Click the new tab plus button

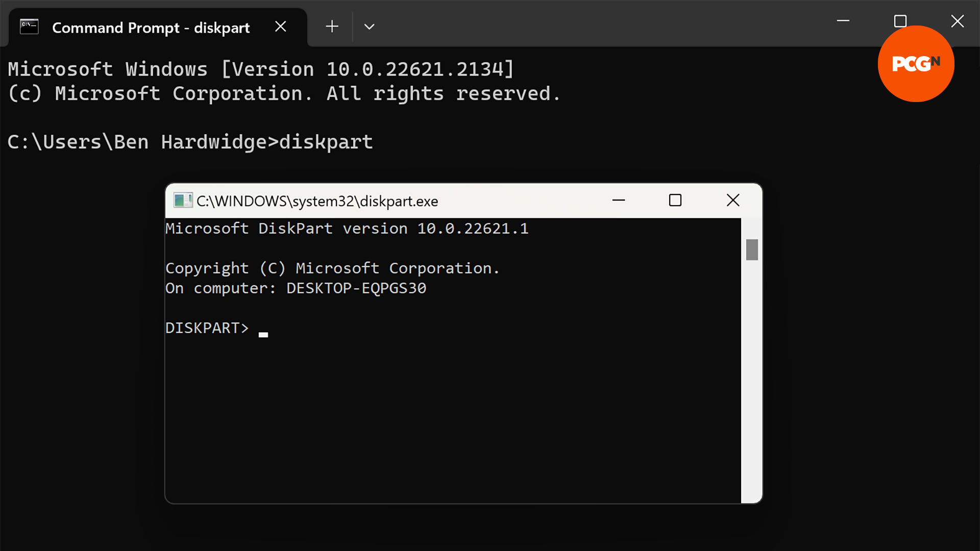[x=331, y=26]
